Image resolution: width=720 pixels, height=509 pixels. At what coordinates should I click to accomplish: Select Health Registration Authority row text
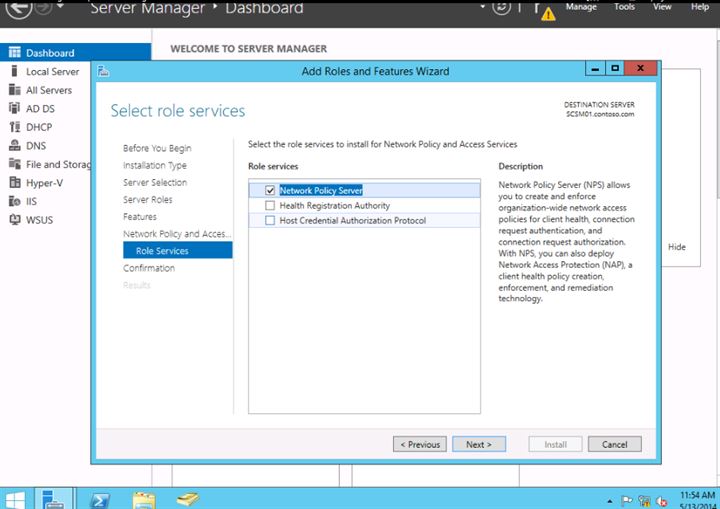click(x=334, y=205)
